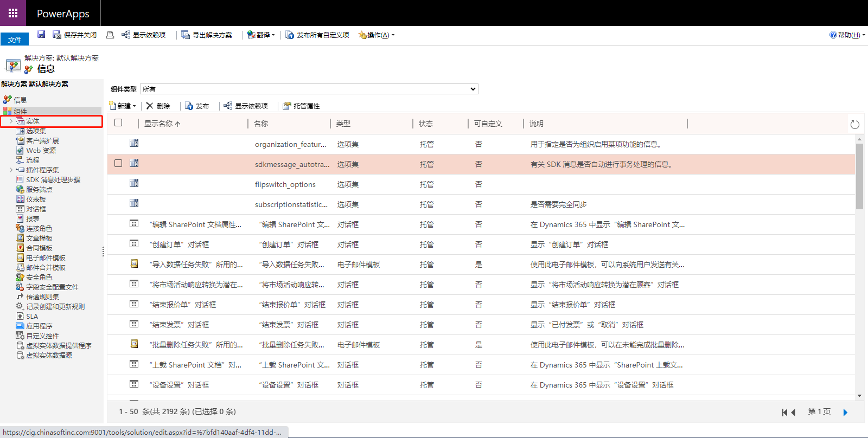
Task: Go to previous page arrow
Action: pos(793,413)
